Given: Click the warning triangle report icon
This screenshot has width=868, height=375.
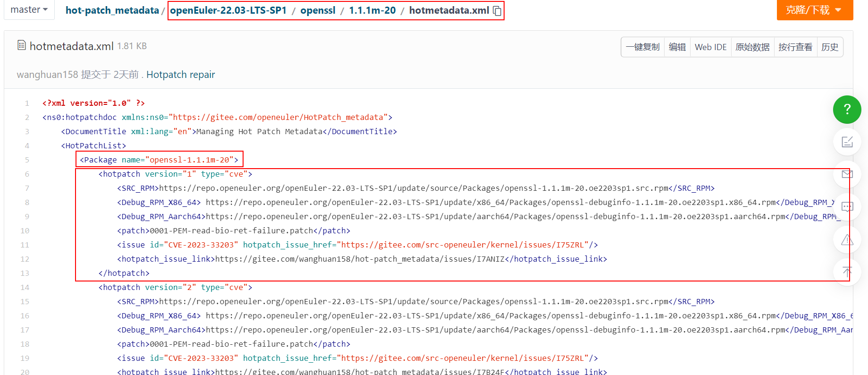Looking at the screenshot, I should point(847,240).
